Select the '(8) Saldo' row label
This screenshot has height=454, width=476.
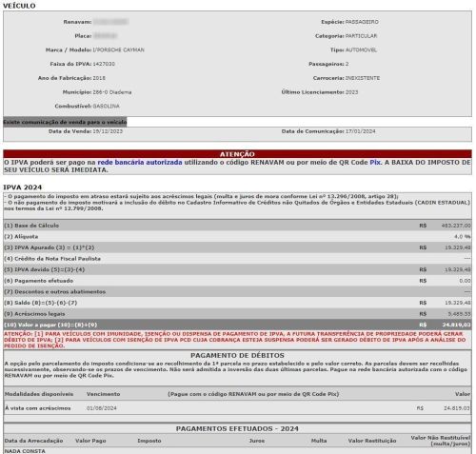tap(41, 303)
